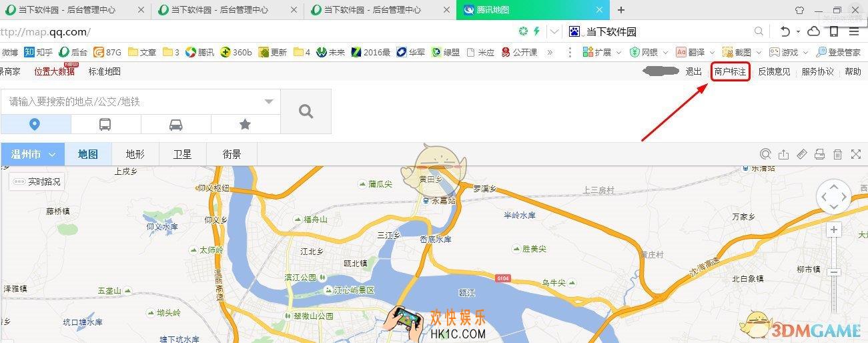Open the 位置大数据 link

point(54,71)
